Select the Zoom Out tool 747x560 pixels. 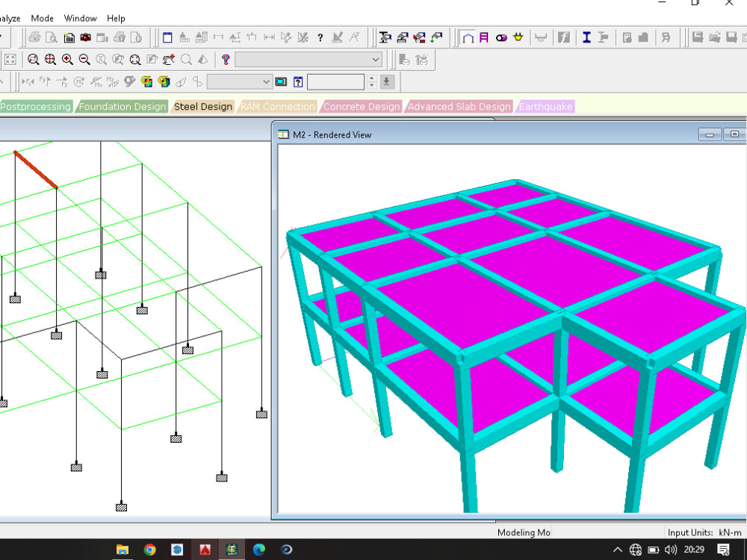(x=84, y=60)
